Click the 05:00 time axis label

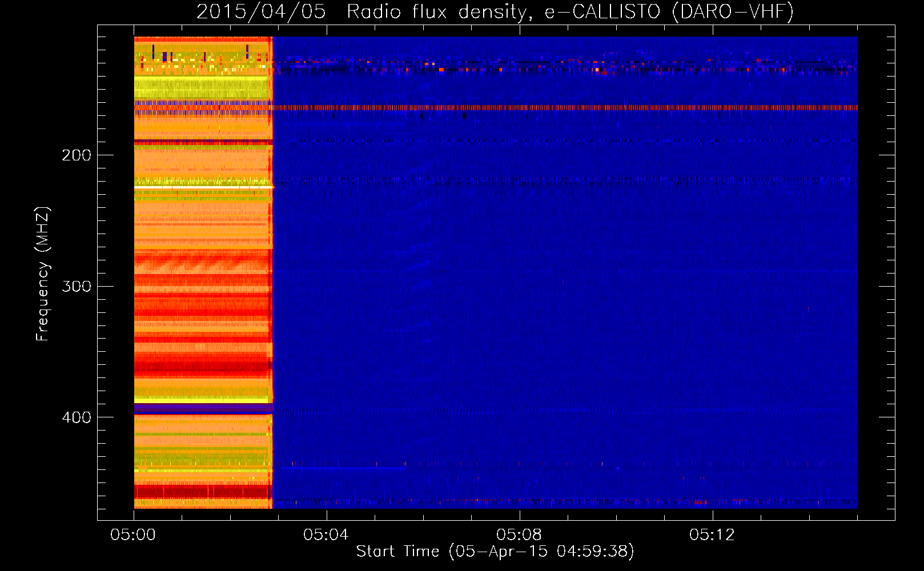tap(133, 534)
